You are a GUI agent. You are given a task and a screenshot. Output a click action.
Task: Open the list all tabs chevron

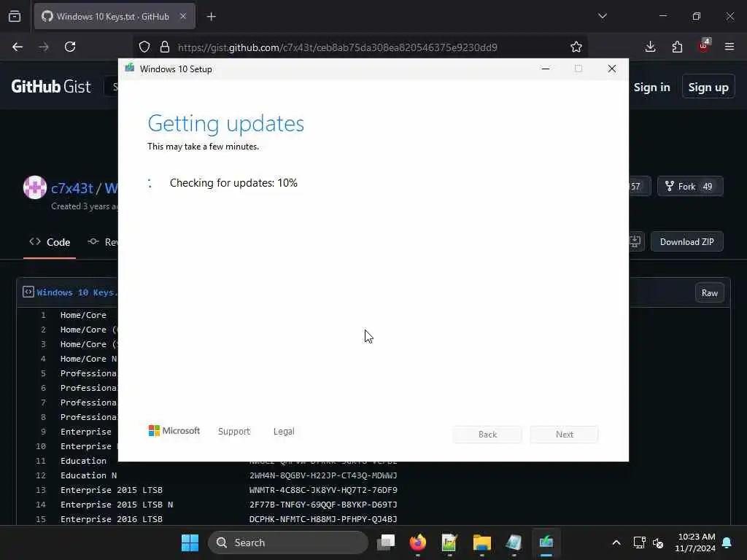click(x=602, y=16)
